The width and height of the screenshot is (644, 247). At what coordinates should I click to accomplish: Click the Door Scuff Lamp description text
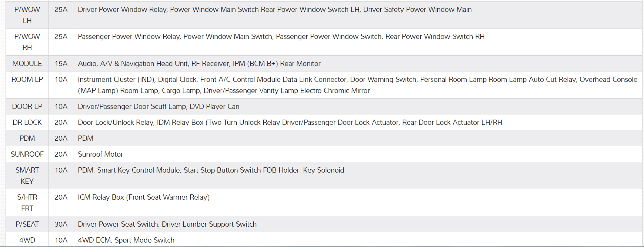(159, 106)
